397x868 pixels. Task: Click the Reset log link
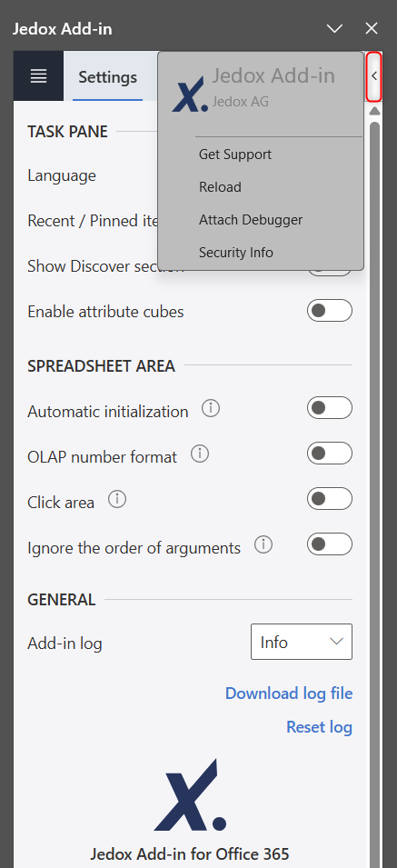coord(319,726)
